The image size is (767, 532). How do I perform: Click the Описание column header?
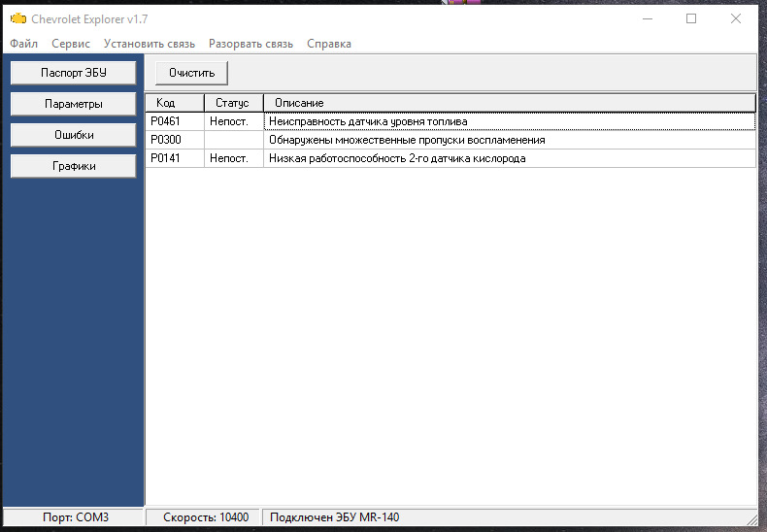tap(510, 103)
